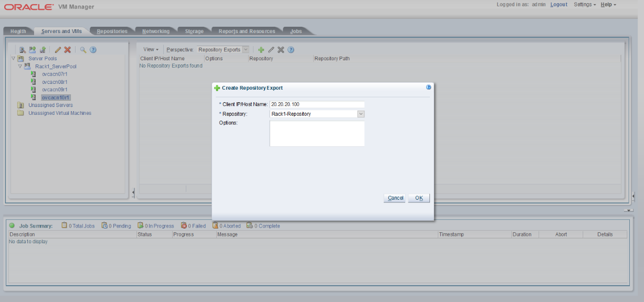Click the Create Virtual Machine icon

[43, 49]
